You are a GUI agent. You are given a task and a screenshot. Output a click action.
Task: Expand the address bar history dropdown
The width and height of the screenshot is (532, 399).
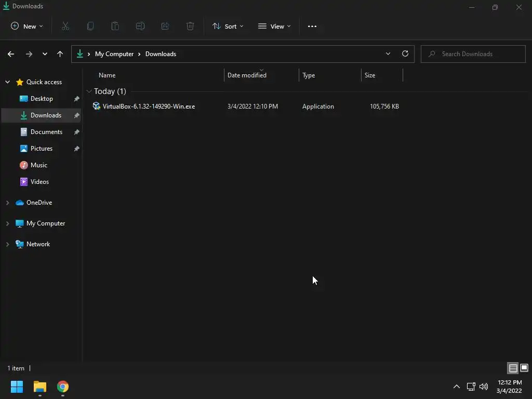click(x=388, y=54)
